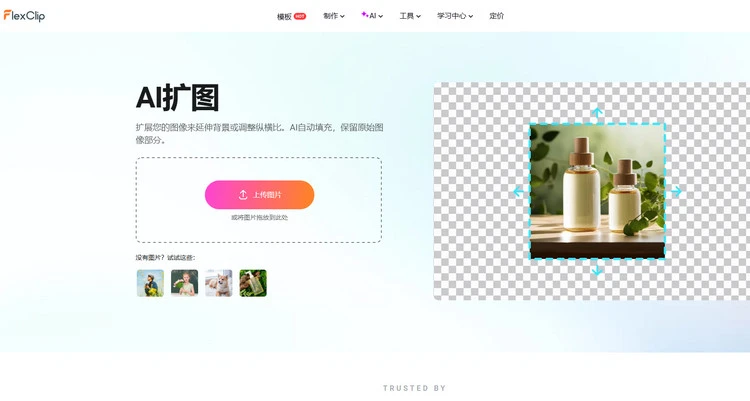Image resolution: width=750 pixels, height=401 pixels.
Task: Click the TRUSTED BY text
Action: click(x=414, y=388)
